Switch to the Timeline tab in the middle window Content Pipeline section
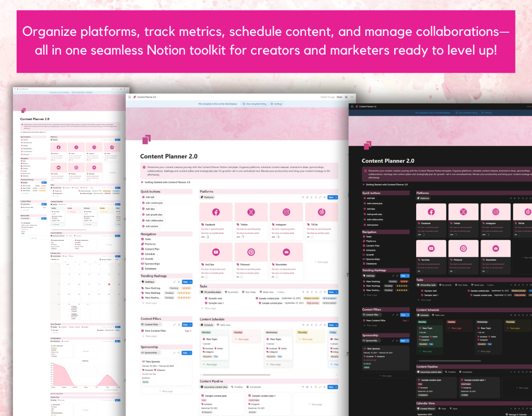 pos(237,387)
